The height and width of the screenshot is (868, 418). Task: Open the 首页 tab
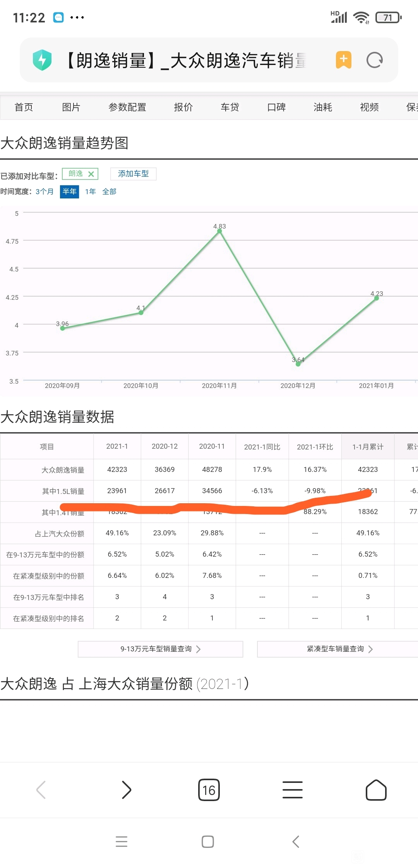coord(24,107)
